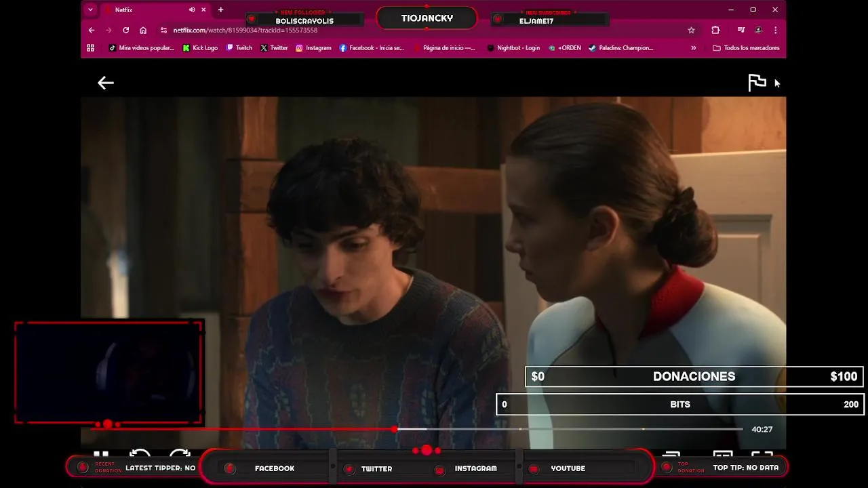Open the Kick Logo bookmark
This screenshot has height=488, width=868.
click(200, 48)
